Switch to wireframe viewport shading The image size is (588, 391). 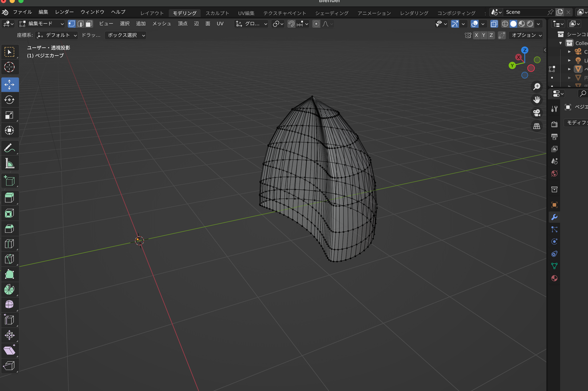pyautogui.click(x=505, y=24)
